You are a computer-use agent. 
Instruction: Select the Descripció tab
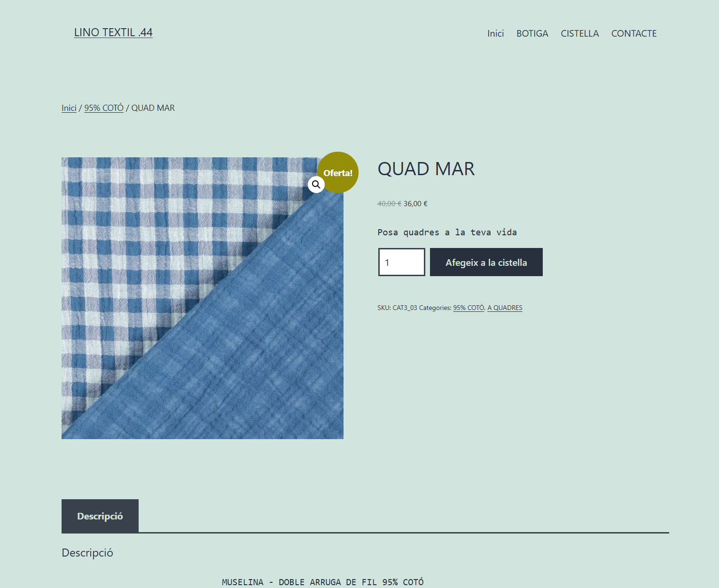pos(100,516)
